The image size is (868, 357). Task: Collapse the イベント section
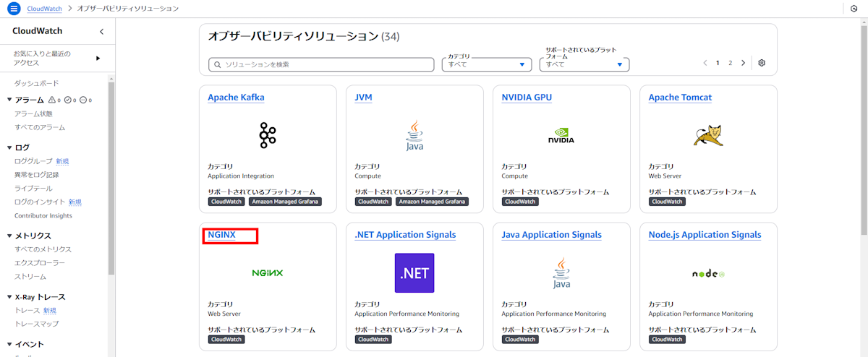coord(9,345)
